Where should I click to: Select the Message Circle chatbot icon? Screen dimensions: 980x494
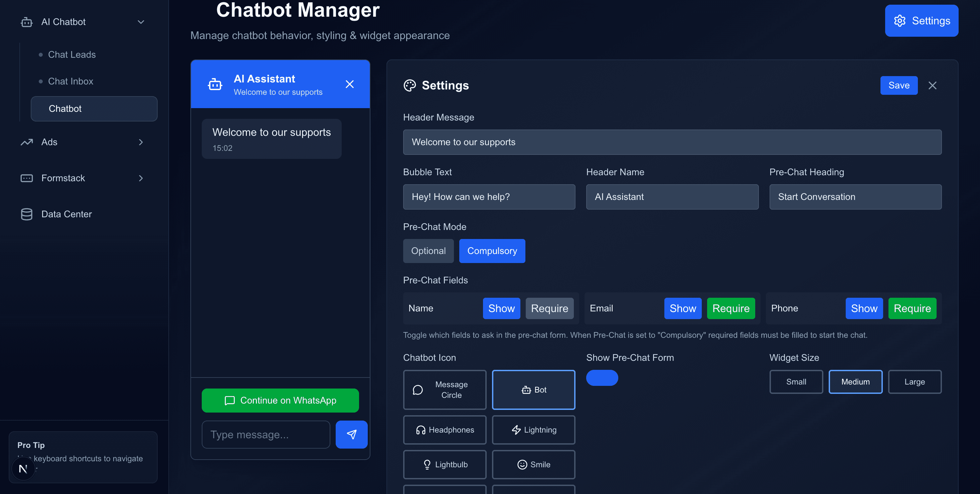pos(444,390)
